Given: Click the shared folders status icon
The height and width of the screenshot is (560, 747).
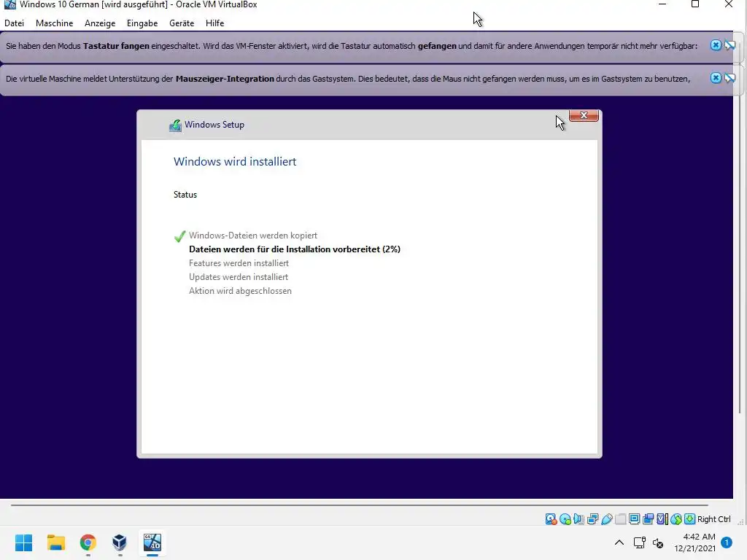Looking at the screenshot, I should pyautogui.click(x=620, y=519).
